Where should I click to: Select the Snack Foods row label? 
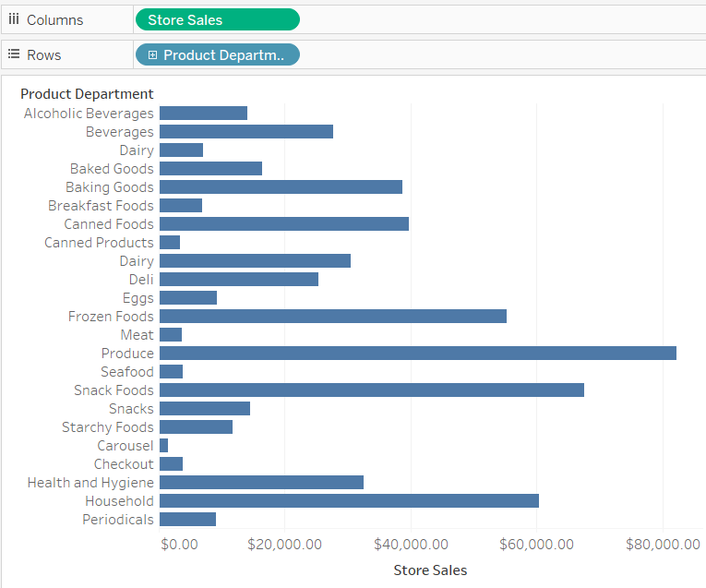[114, 390]
